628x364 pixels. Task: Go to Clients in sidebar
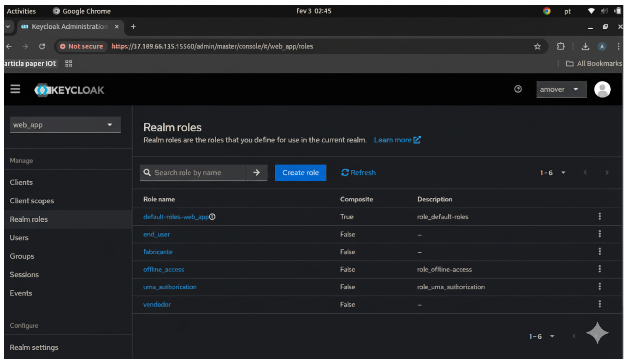(x=21, y=182)
